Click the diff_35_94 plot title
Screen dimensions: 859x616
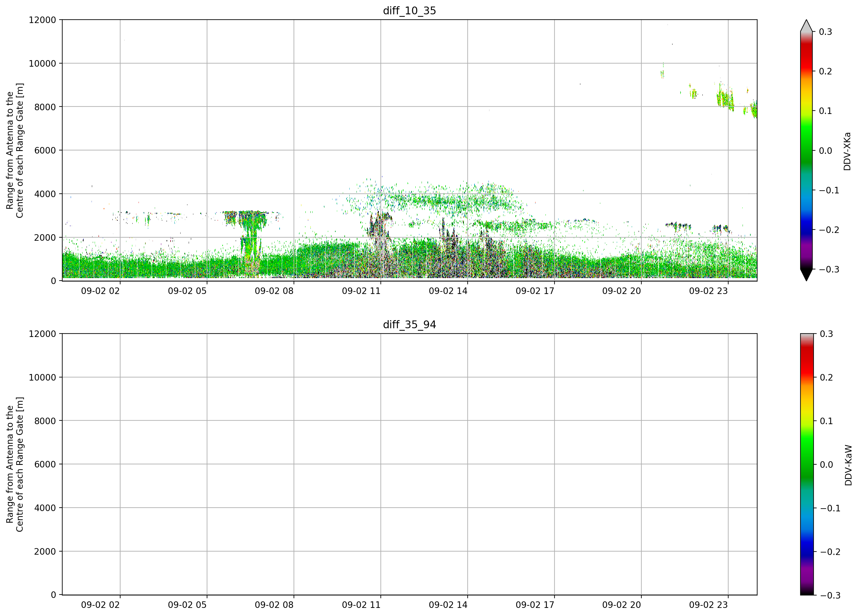(x=409, y=325)
